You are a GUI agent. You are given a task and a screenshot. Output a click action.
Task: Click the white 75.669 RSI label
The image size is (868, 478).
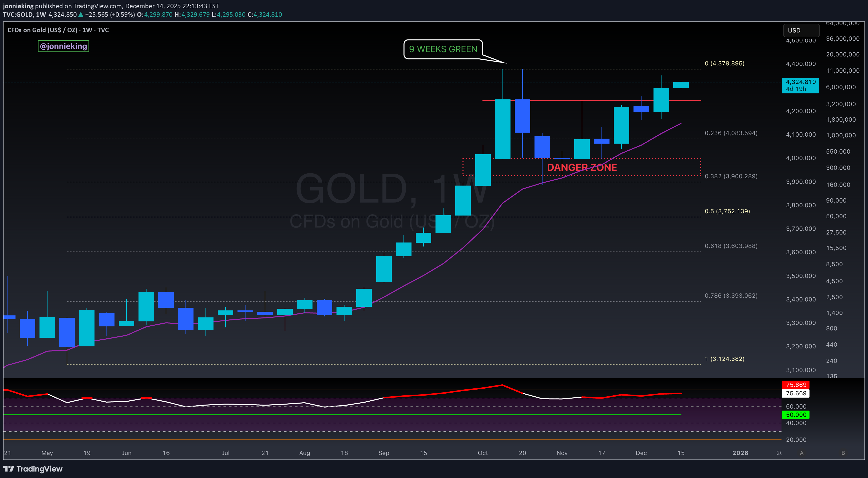[795, 393]
